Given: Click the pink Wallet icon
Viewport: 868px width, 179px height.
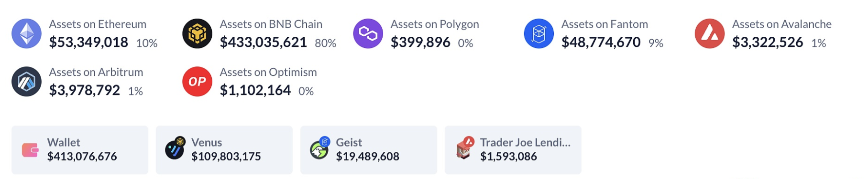Looking at the screenshot, I should click(x=30, y=150).
